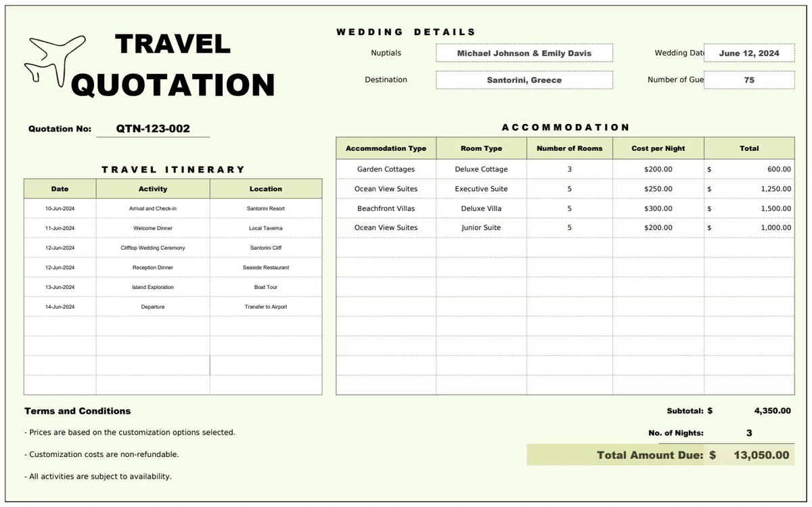The width and height of the screenshot is (812, 507).
Task: Select the 14-Jun-2024 date cell
Action: [60, 307]
